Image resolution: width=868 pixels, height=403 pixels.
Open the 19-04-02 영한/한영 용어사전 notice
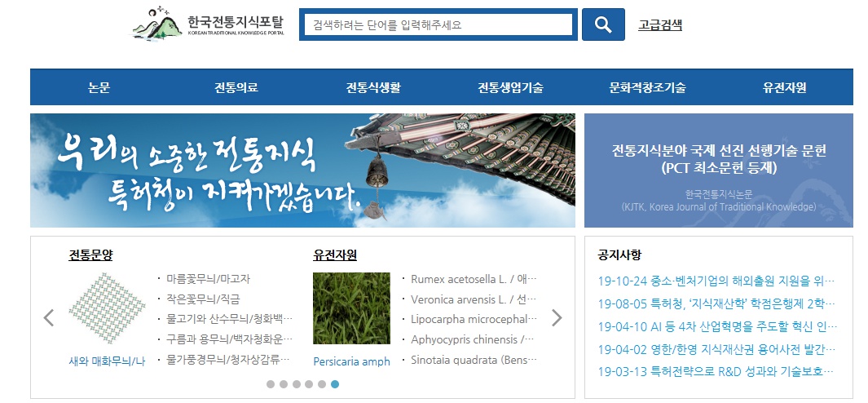(x=716, y=349)
